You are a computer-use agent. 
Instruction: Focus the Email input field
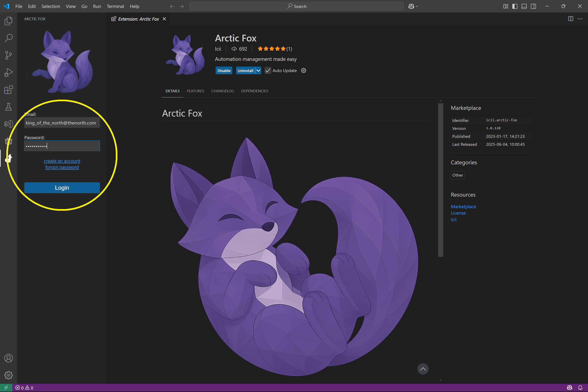click(x=62, y=122)
